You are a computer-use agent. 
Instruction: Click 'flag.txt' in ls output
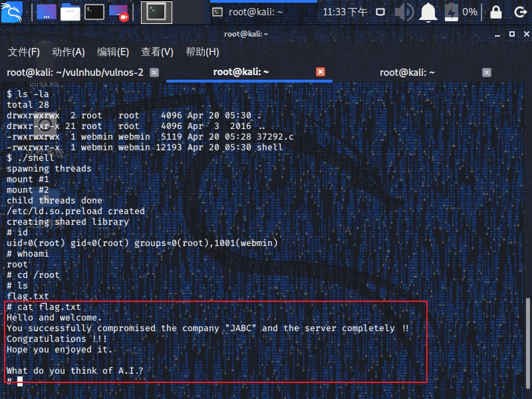coord(28,297)
